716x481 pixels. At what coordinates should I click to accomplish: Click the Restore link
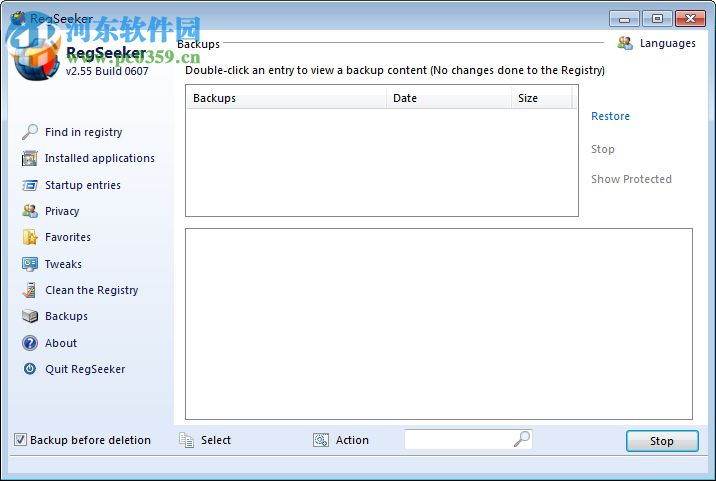610,116
